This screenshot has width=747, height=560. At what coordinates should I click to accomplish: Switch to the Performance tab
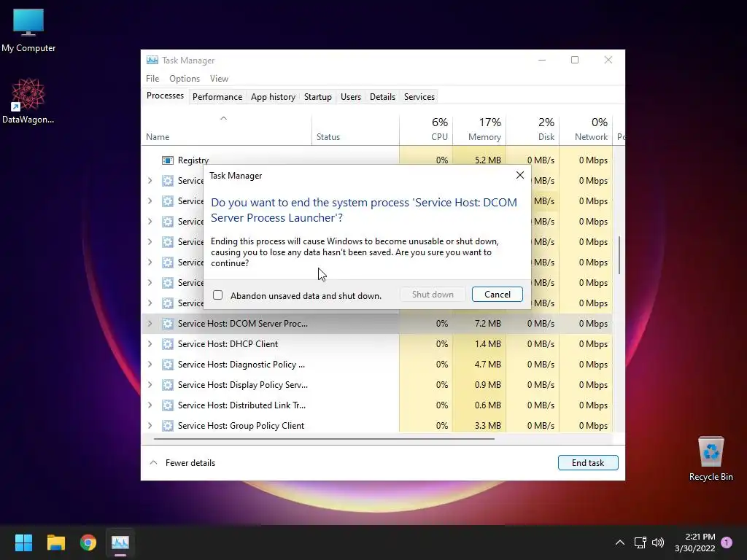pos(217,97)
